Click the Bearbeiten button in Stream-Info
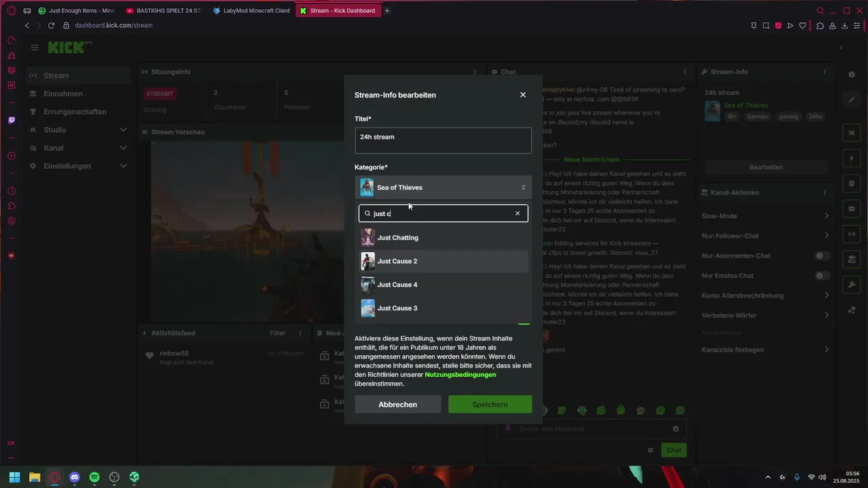Viewport: 868px width, 488px height. click(766, 167)
